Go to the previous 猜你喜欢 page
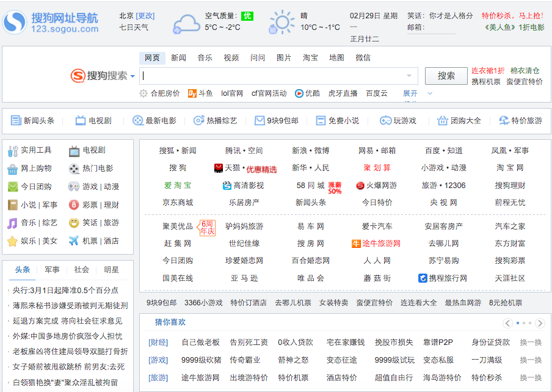 pos(507,322)
